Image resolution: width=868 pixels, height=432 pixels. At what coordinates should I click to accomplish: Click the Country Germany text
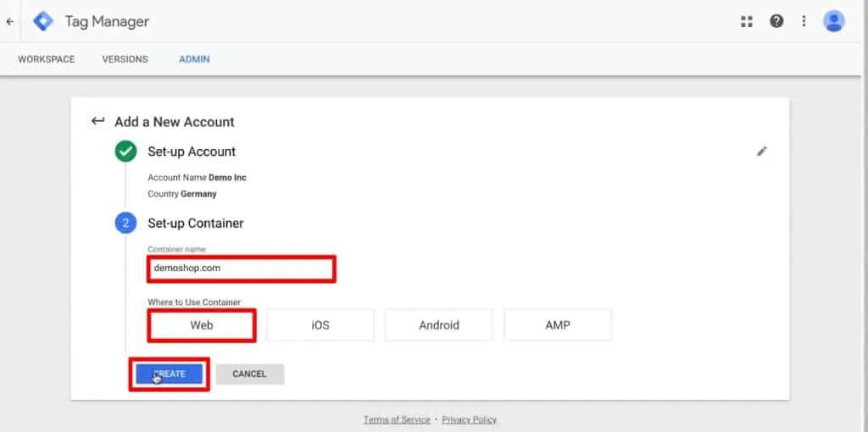point(182,194)
